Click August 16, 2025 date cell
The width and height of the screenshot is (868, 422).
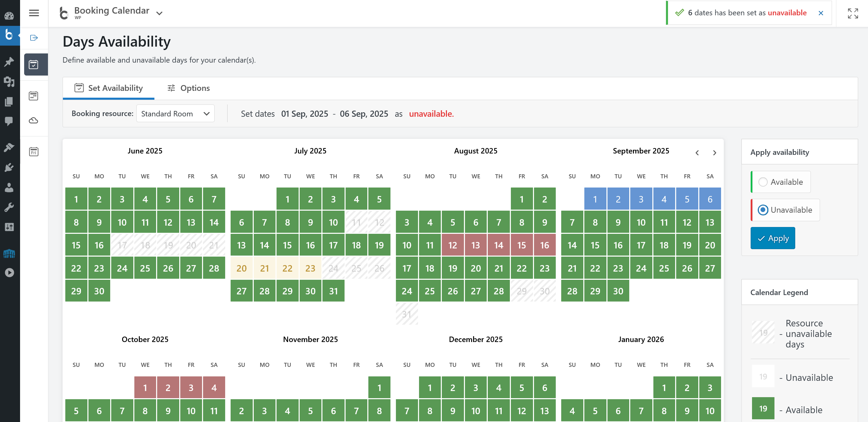545,245
